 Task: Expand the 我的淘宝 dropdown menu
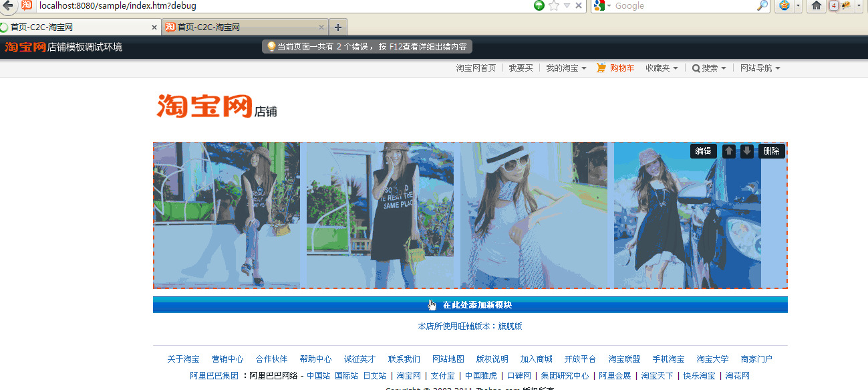coord(566,68)
